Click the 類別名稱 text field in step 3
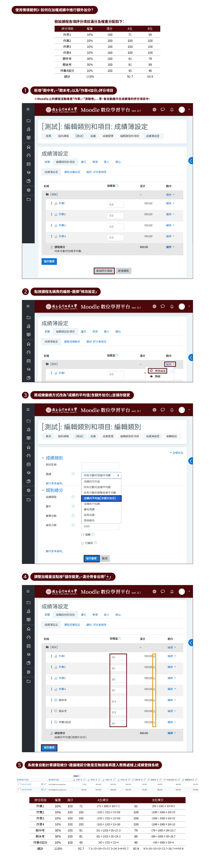Image resolution: width=215 pixels, height=868 pixels. 100,466
